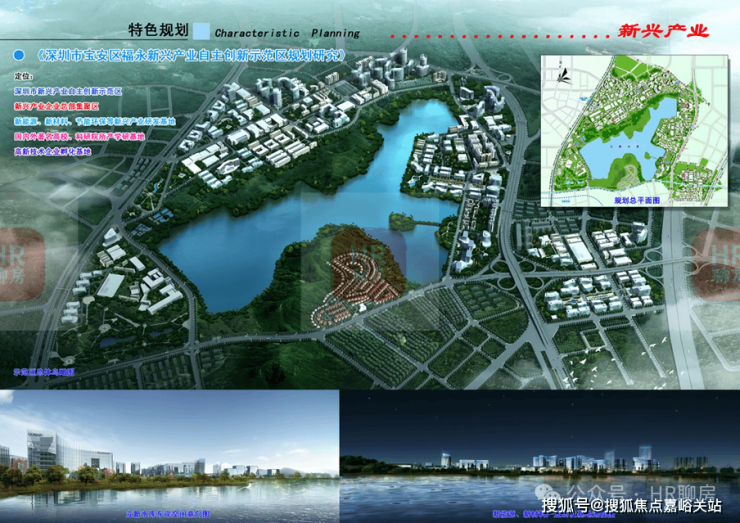The height and width of the screenshot is (523, 740).
Task: Click the 高新技术企业孵化基地 text line
Action: [x=52, y=152]
